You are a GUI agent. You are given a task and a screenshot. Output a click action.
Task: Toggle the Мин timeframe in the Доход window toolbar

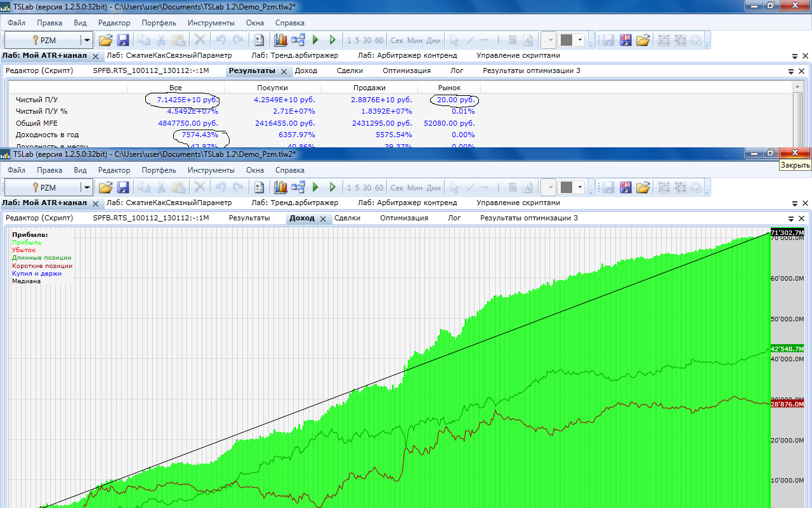click(x=415, y=188)
